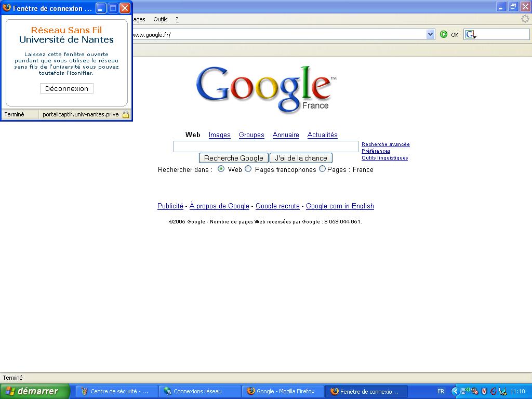Viewport: 532px width, 399px height.
Task: Click inside the Google search text field
Action: tap(265, 147)
